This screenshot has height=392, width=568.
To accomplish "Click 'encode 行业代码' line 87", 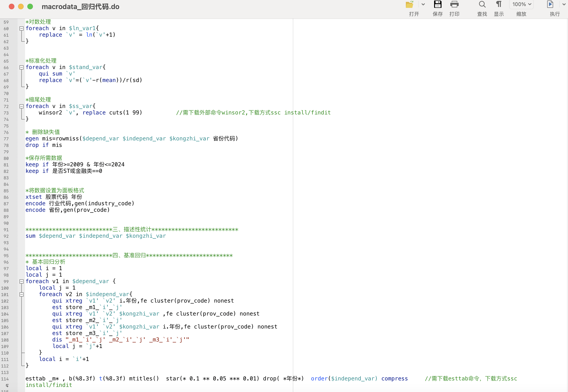I will 80,203.
